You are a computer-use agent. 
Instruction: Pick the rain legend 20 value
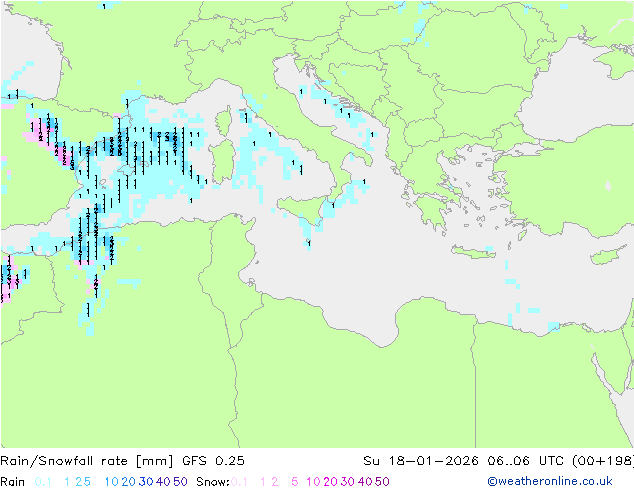coord(129,482)
